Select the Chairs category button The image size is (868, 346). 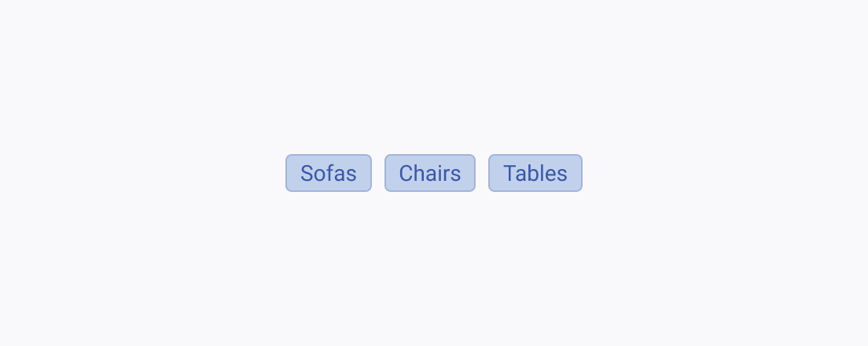click(430, 173)
